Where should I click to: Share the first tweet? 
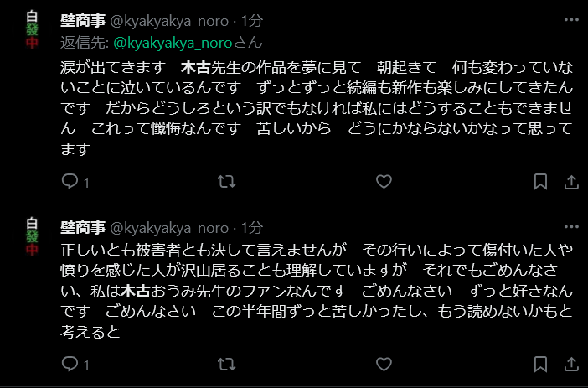572,182
